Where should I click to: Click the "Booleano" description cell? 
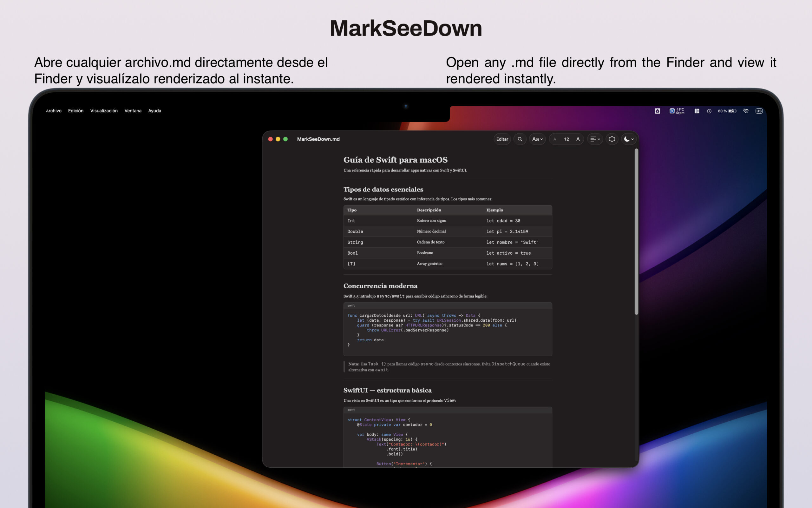(x=425, y=253)
